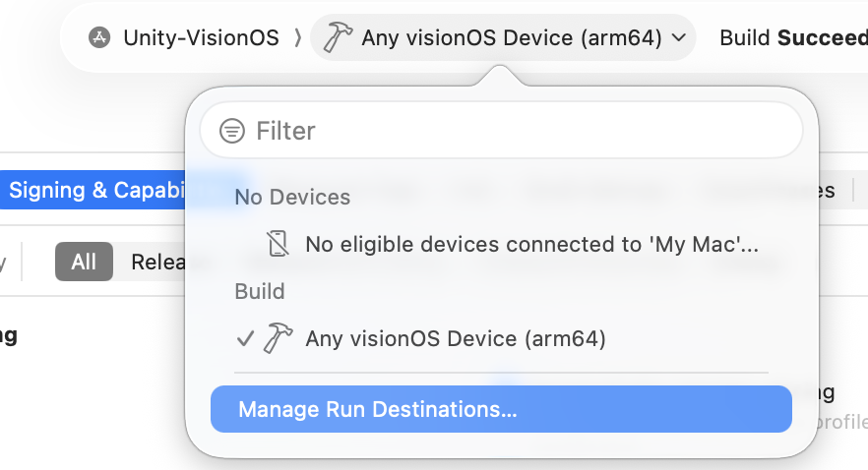The image size is (868, 470).
Task: Click the Unity-VisionOS scheme app icon
Action: (x=98, y=38)
